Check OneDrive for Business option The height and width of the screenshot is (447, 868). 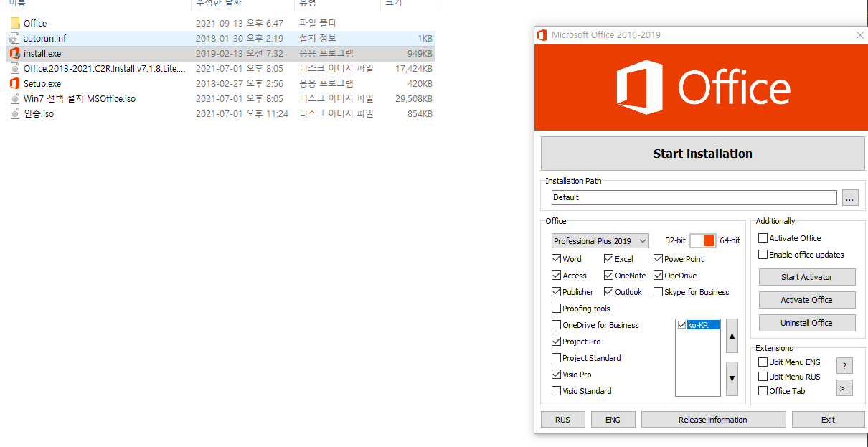point(557,325)
